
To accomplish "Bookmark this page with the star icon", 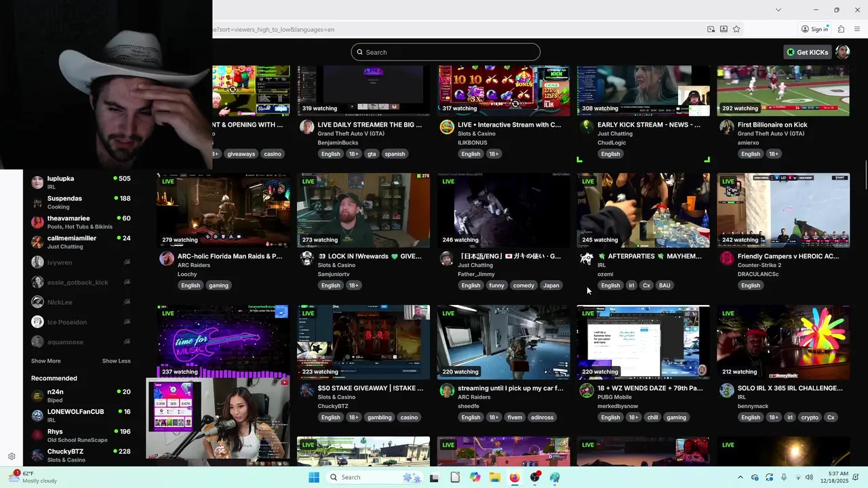I will point(736,29).
